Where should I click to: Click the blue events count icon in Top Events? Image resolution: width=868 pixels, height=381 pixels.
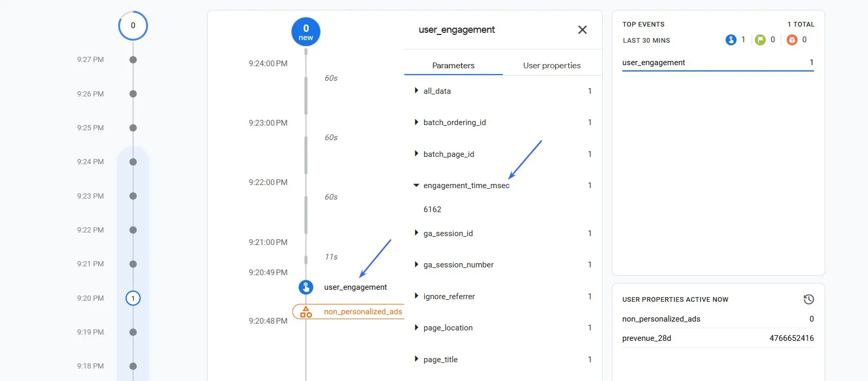coord(731,40)
